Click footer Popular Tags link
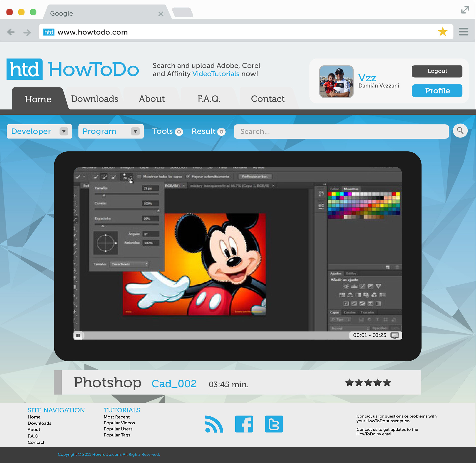Image resolution: width=476 pixels, height=463 pixels. coord(117,435)
